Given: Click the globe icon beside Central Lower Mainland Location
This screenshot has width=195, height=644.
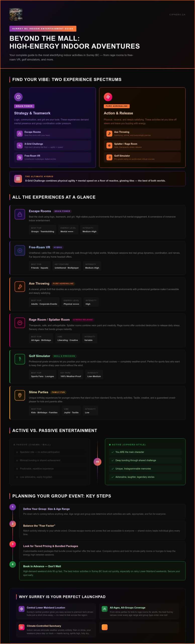Looking at the screenshot, I should 22,609.
